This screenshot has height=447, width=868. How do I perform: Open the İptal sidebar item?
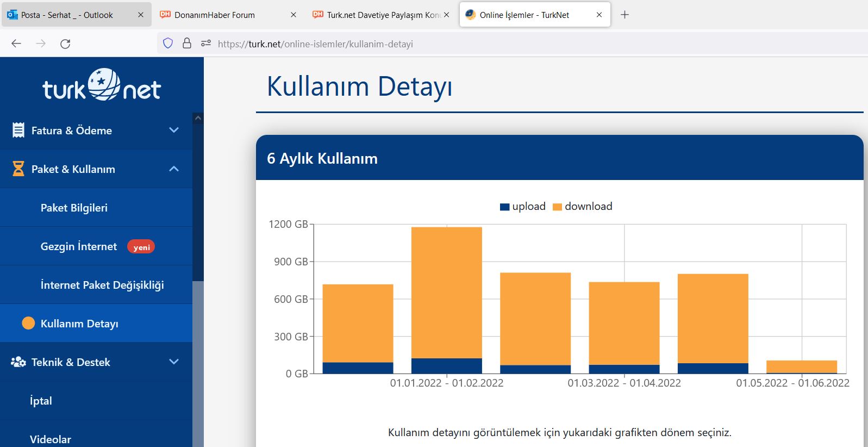96,400
